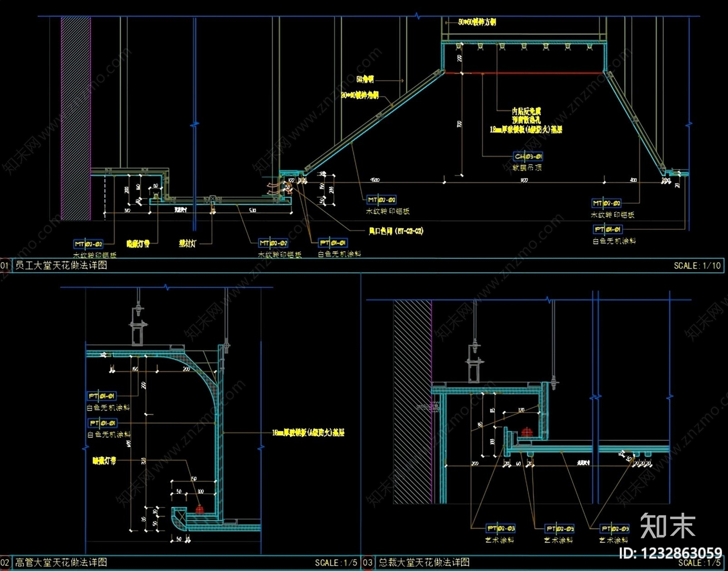
Task: Select the title 高管大堂天花做法详图 of drawing 02
Action: (x=61, y=562)
